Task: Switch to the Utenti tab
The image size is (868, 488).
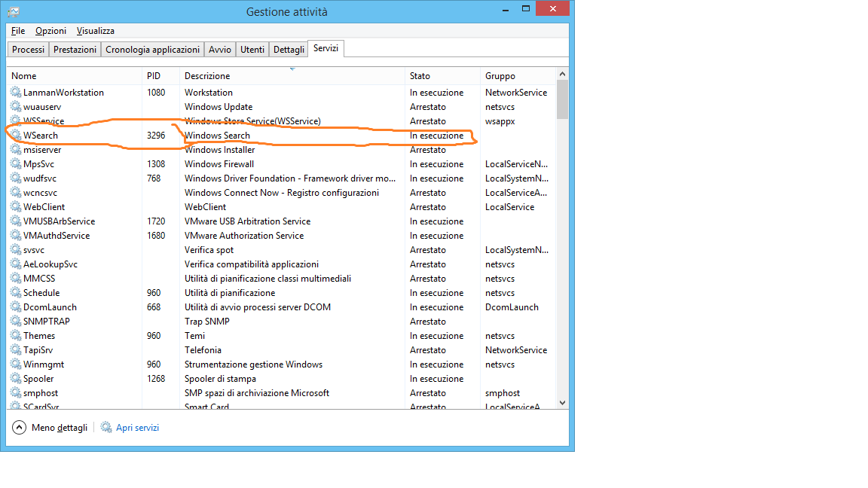Action: pos(252,49)
